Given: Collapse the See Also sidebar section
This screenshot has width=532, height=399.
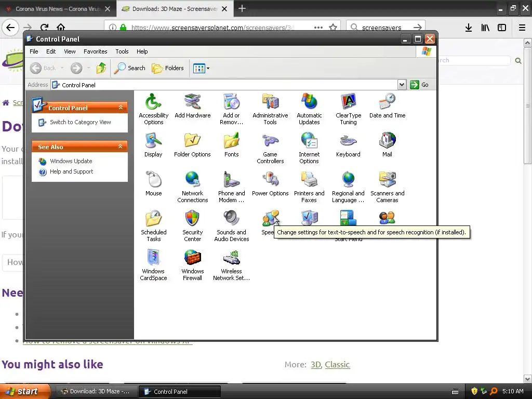Looking at the screenshot, I should coord(120,147).
